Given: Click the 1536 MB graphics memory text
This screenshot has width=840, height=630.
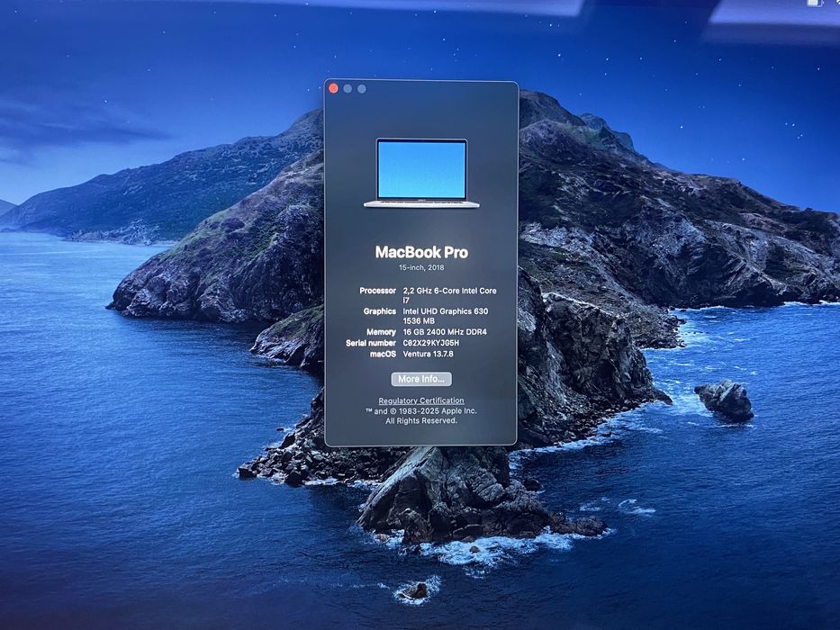Looking at the screenshot, I should coord(419,321).
